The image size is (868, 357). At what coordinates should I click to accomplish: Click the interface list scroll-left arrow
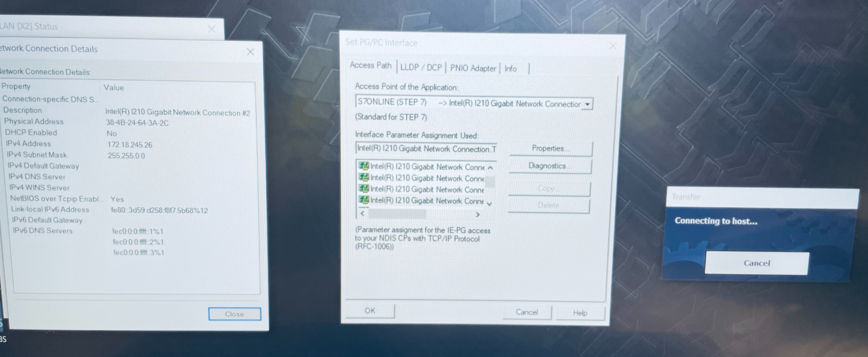pyautogui.click(x=362, y=214)
